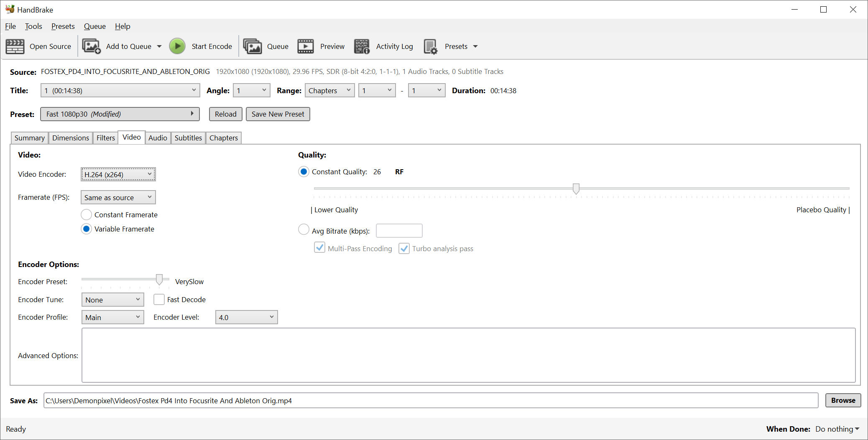Open the Fast 1080p30 preset selector
Viewport: 868px width, 440px height.
pos(120,114)
